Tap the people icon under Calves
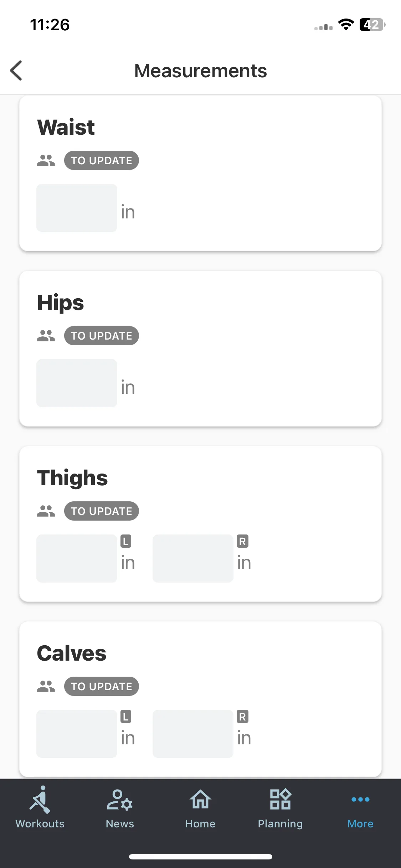Viewport: 401px width, 868px height. (x=46, y=686)
